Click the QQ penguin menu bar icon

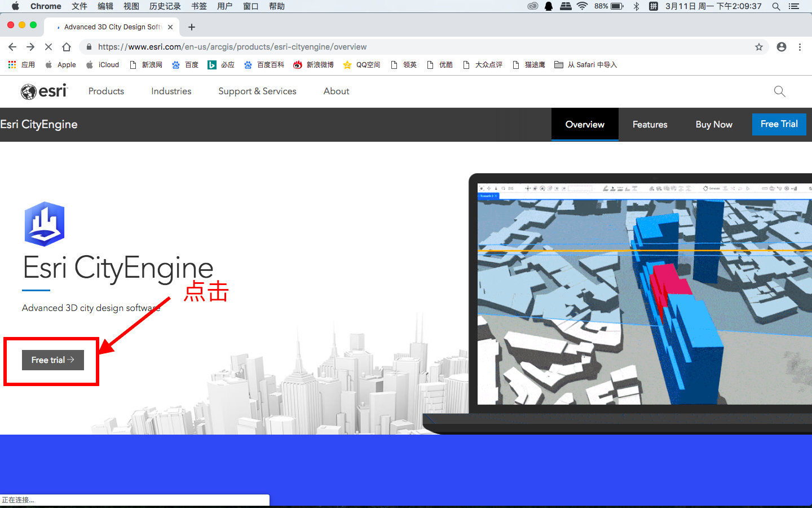coord(549,6)
